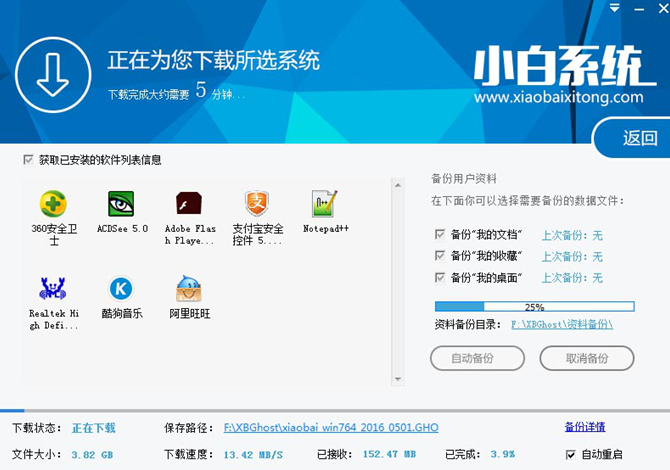Open the 备份详情 link

(585, 426)
